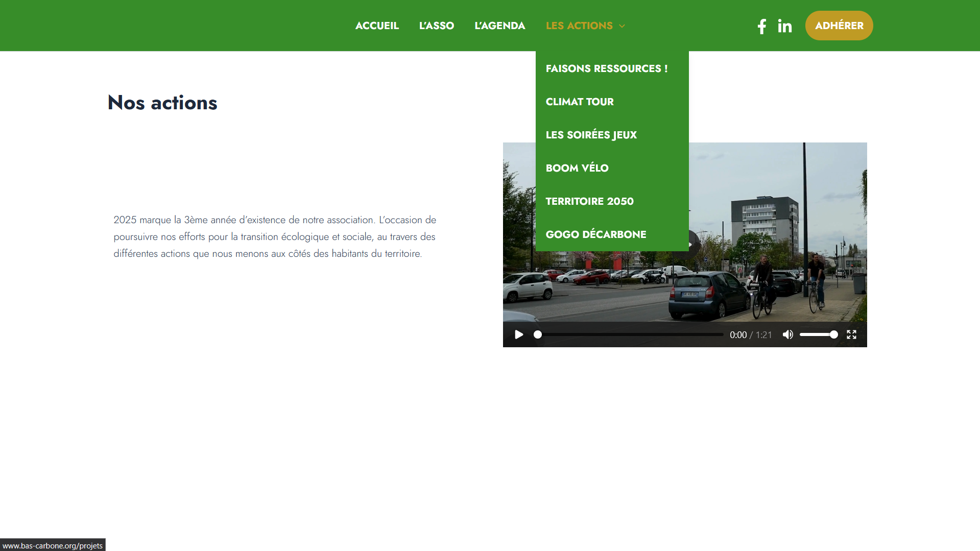Play the video with the play icon
This screenshot has width=980, height=551.
tap(519, 334)
